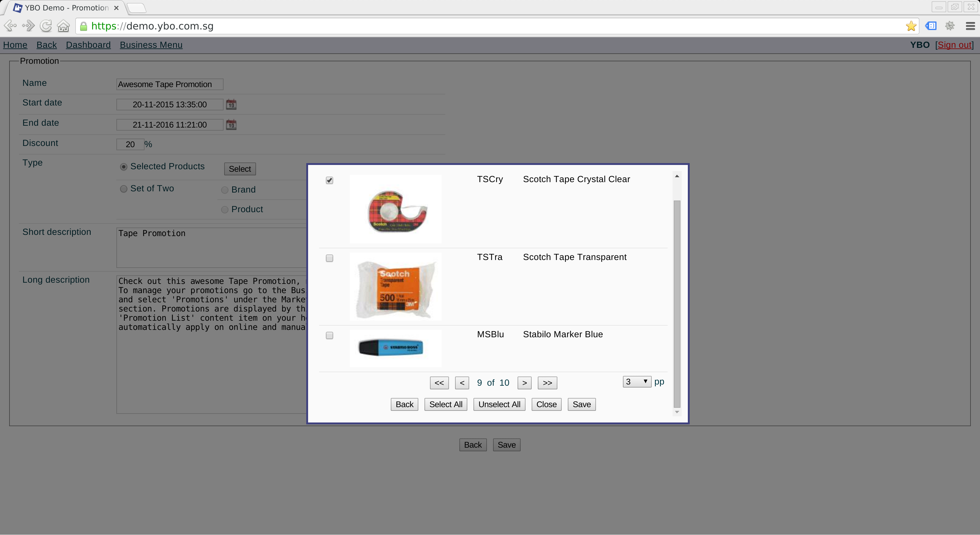
Task: Go to next page of products
Action: point(524,383)
